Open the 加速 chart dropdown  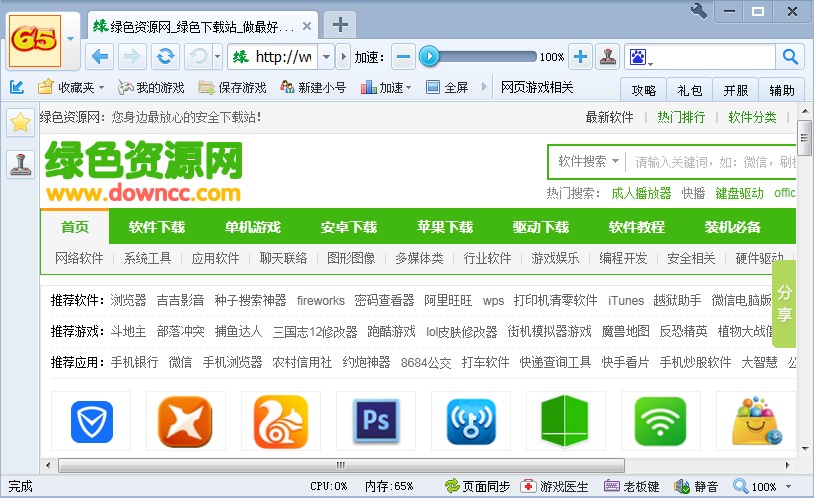point(386,87)
